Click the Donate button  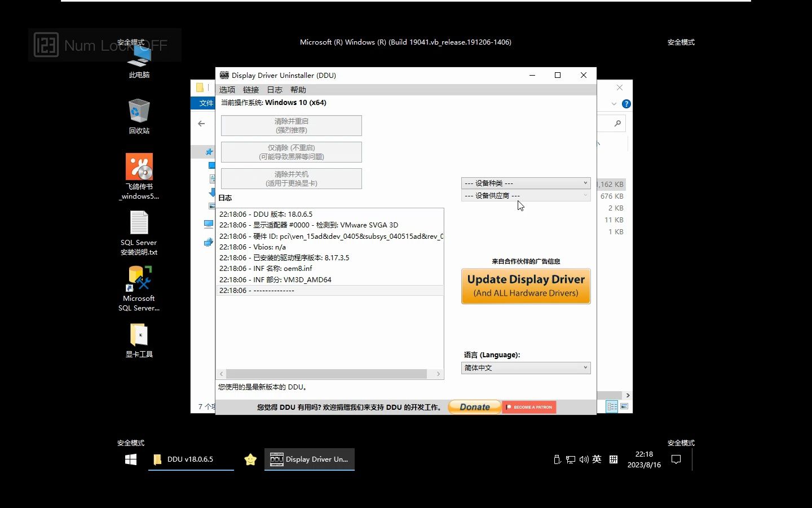(x=475, y=407)
